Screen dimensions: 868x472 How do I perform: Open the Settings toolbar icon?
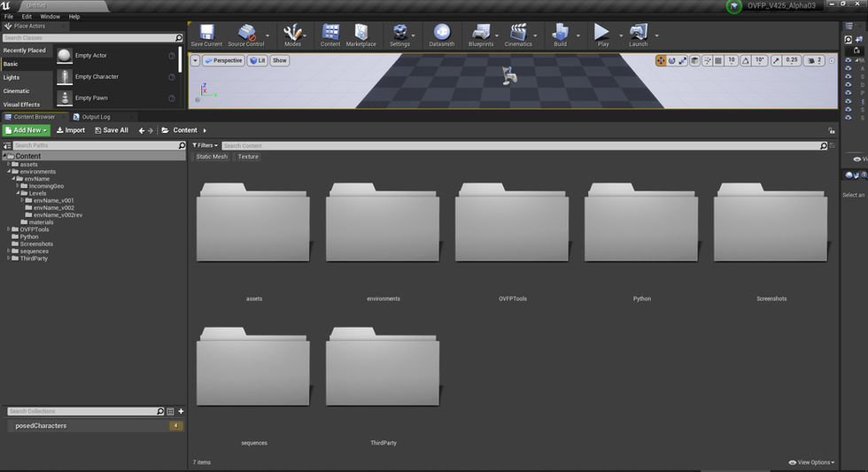tap(399, 32)
